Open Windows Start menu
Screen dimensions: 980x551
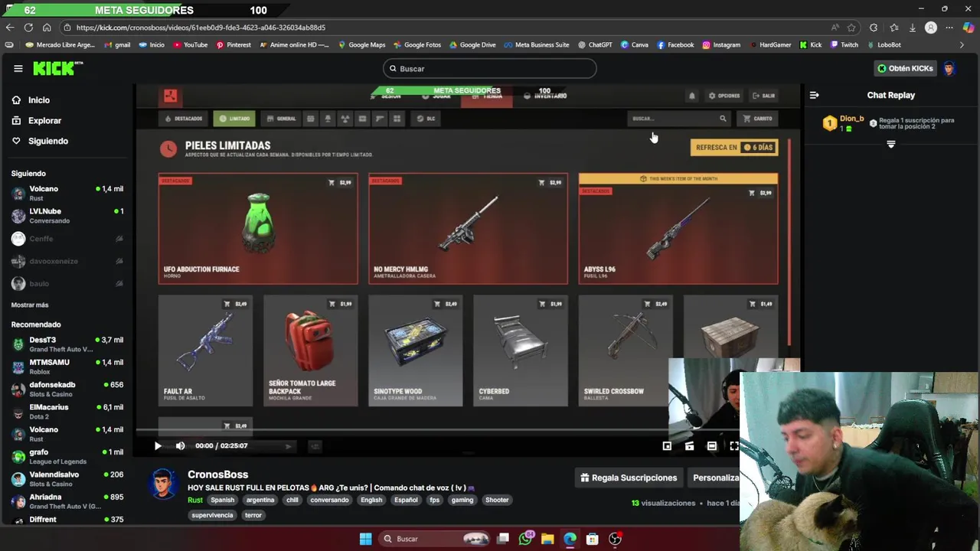coord(365,539)
